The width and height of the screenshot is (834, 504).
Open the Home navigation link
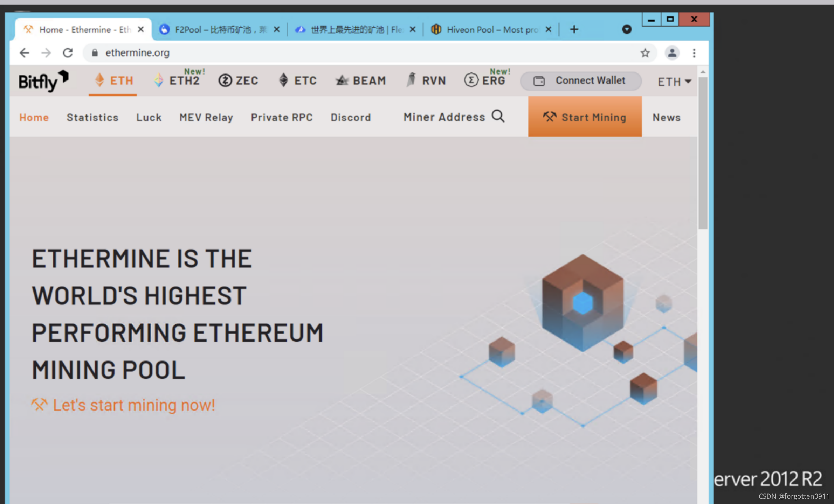[34, 117]
